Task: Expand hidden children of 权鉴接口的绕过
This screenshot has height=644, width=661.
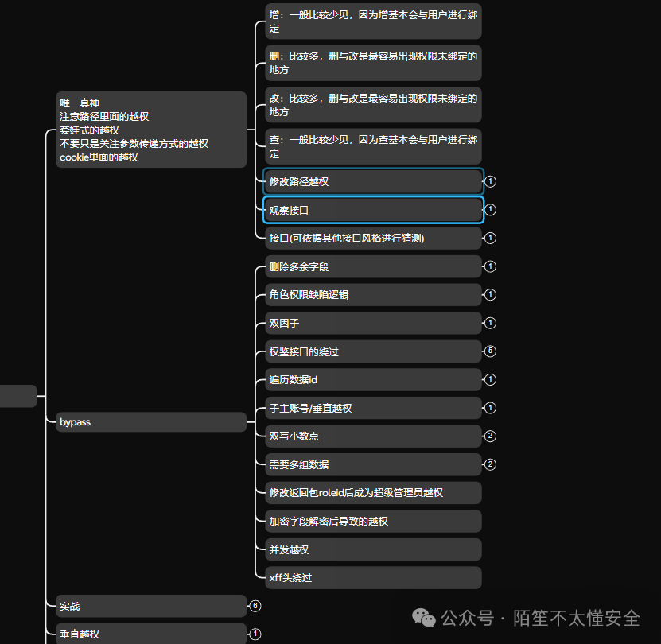Action: pos(489,351)
